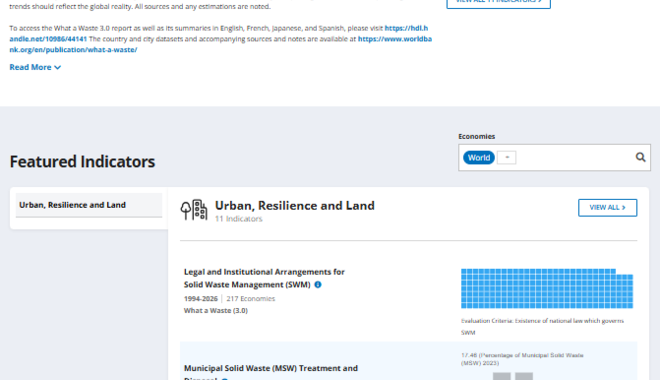
Task: Click the Evaluation Criteria chart caption
Action: [542, 327]
